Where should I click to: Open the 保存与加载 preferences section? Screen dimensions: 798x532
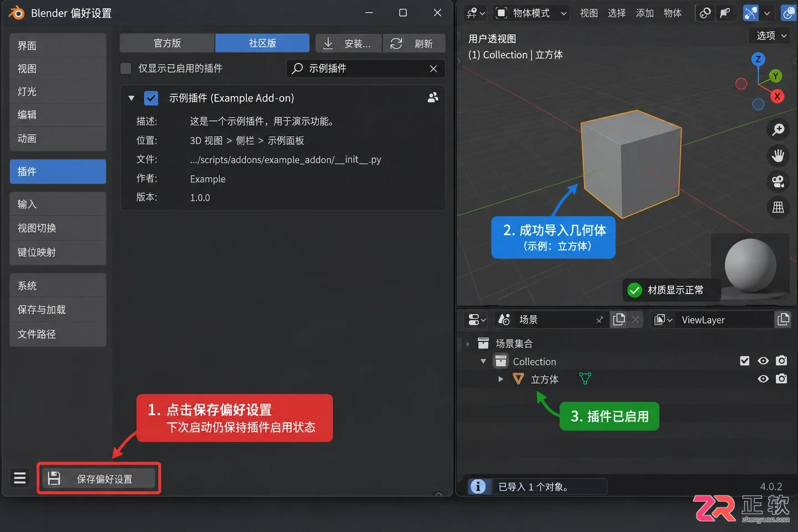(x=58, y=309)
